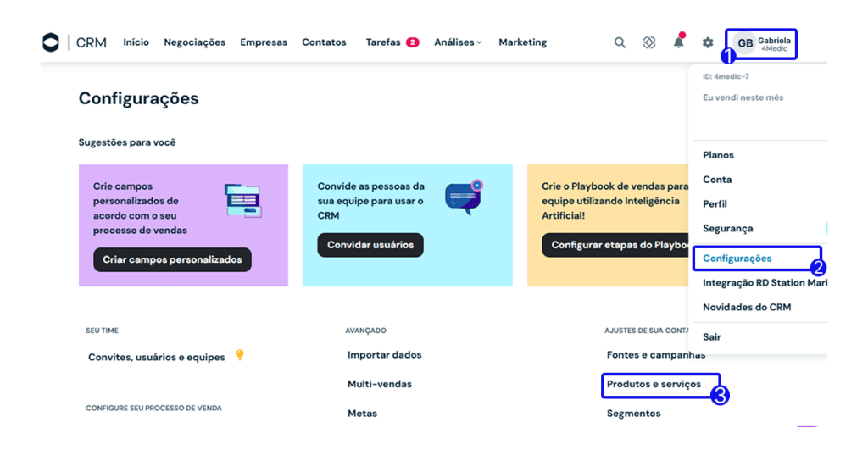Open the search magnifier icon

point(620,42)
